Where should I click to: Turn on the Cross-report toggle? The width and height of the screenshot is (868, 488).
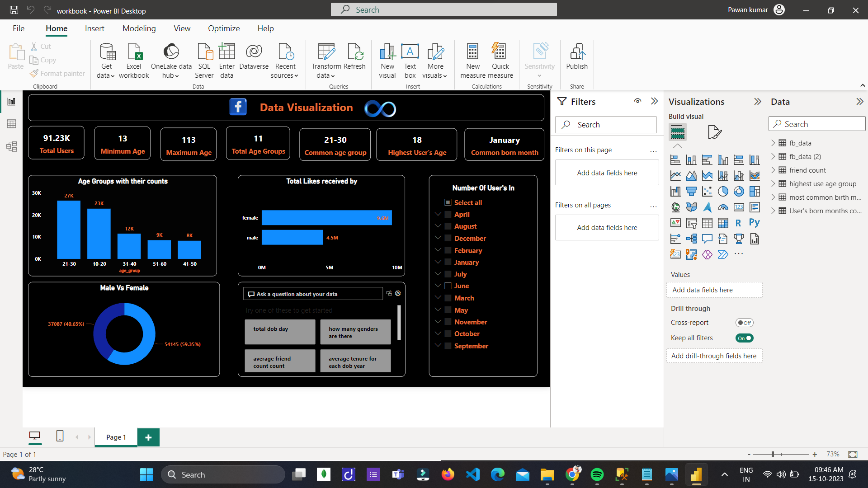pyautogui.click(x=744, y=323)
